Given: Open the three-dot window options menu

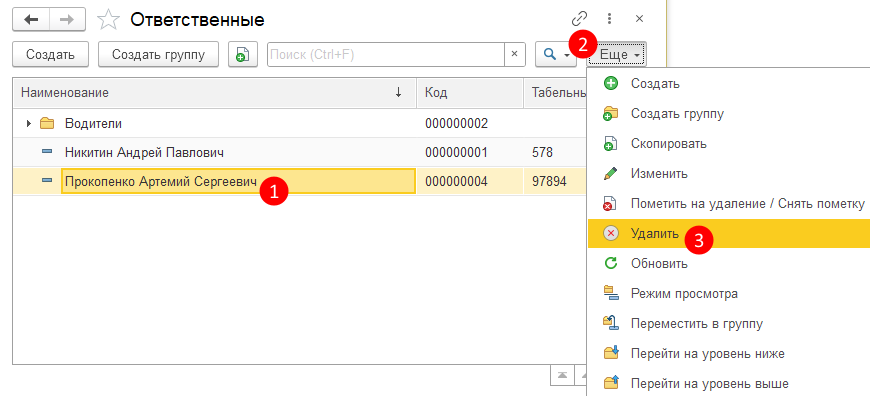Looking at the screenshot, I should 610,19.
